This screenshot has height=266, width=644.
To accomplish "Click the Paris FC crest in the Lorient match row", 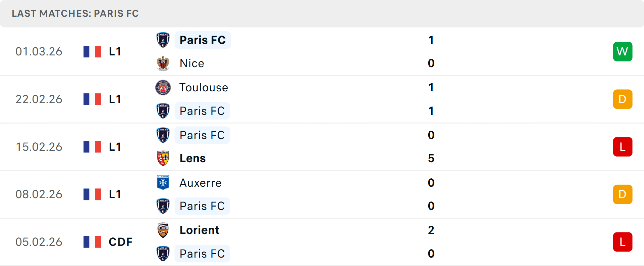I will (x=163, y=254).
